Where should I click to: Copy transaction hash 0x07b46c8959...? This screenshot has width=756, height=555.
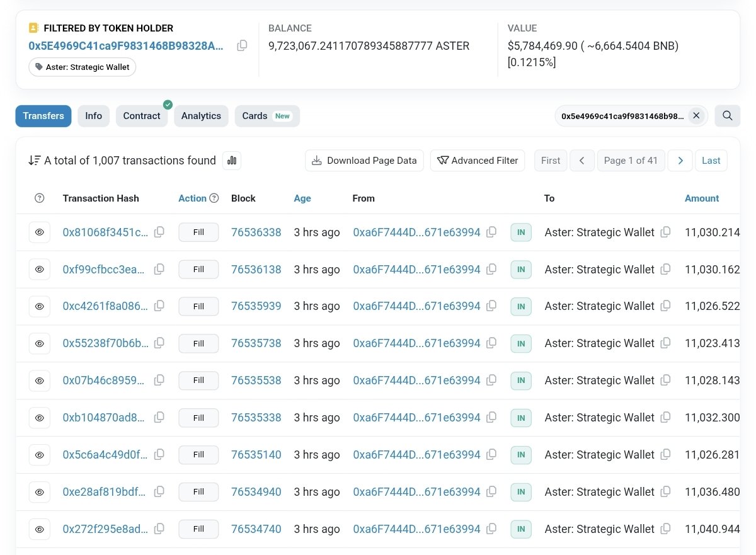[159, 380]
